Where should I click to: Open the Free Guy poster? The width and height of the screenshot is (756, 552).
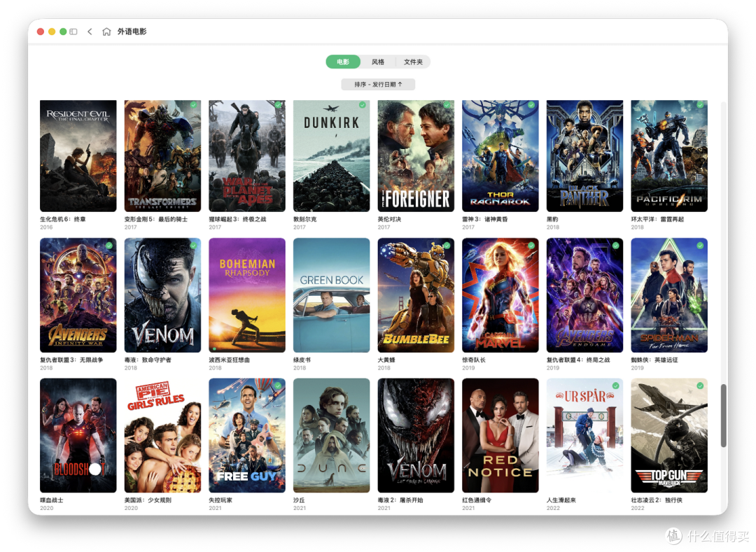[247, 435]
